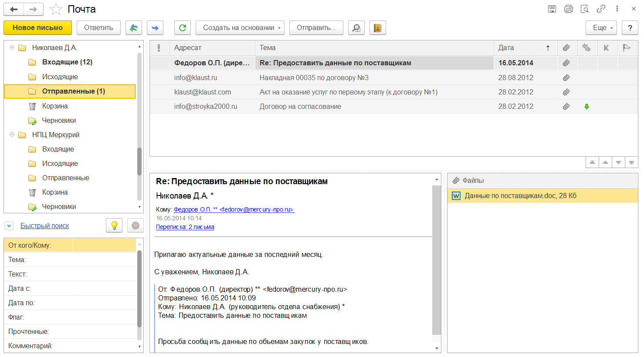Collapse the НПЦ Меркурий mailbox tree
Viewport: 644px width, 357px height.
tap(12, 135)
